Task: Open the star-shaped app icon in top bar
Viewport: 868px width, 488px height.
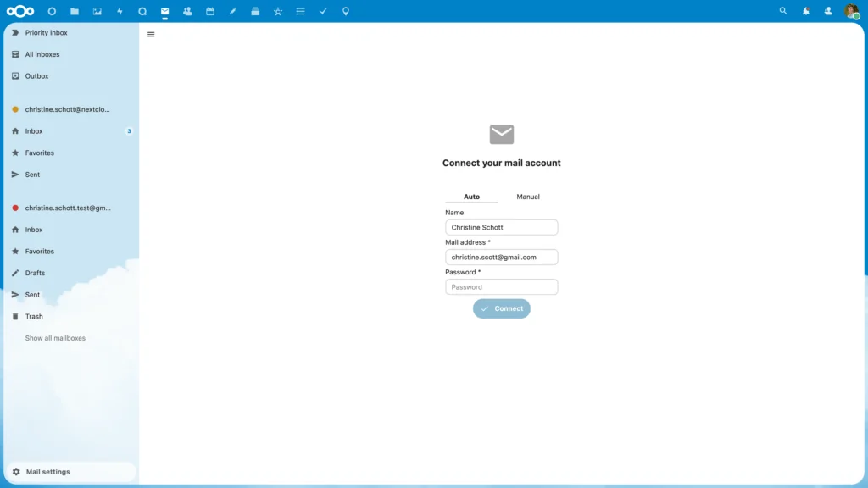Action: point(278,11)
